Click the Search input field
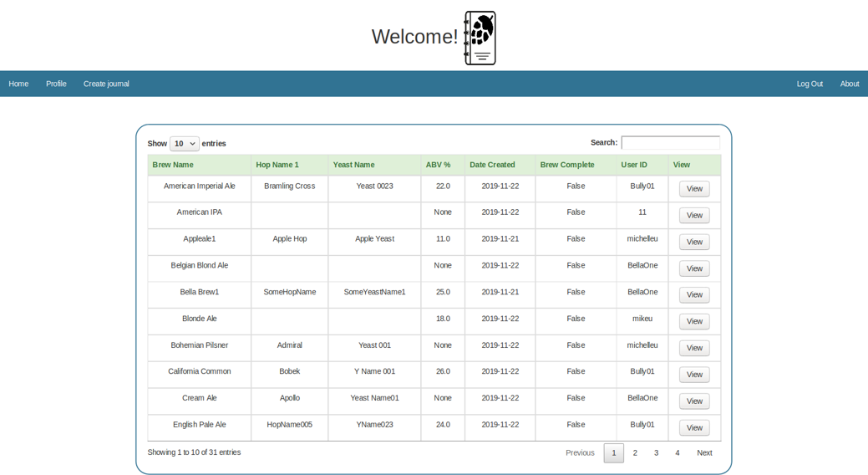This screenshot has width=868, height=475. [x=670, y=143]
